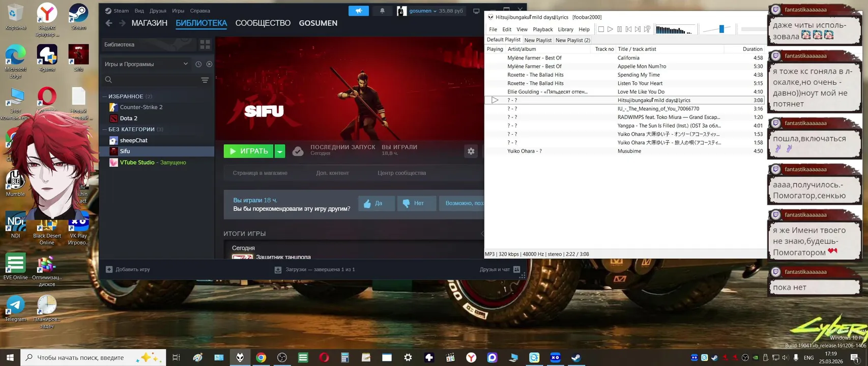This screenshot has height=366, width=868.
Task: Stop playback in foobar2000
Action: (x=601, y=29)
